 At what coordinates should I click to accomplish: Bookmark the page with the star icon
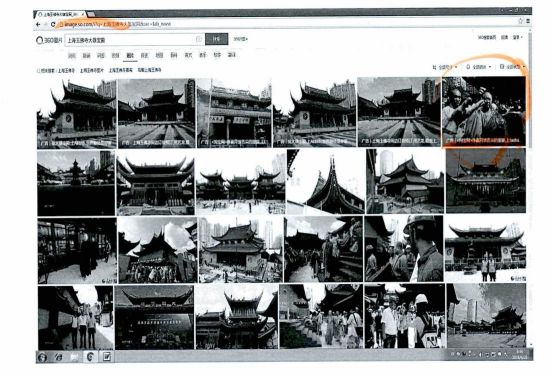(520, 21)
